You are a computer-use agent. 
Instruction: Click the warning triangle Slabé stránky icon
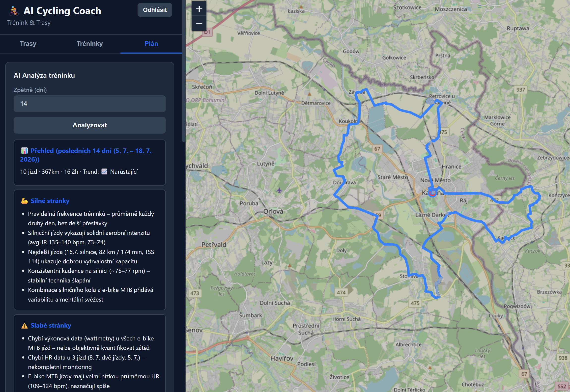tap(24, 325)
